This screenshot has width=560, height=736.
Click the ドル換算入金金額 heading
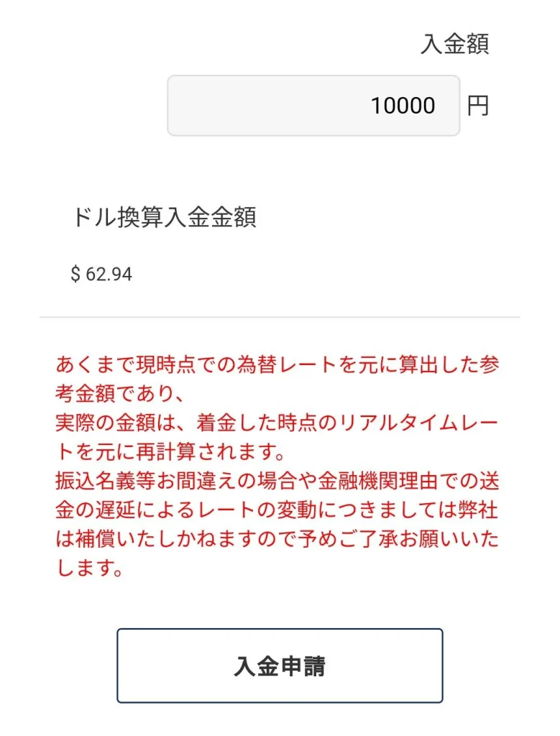click(x=165, y=218)
